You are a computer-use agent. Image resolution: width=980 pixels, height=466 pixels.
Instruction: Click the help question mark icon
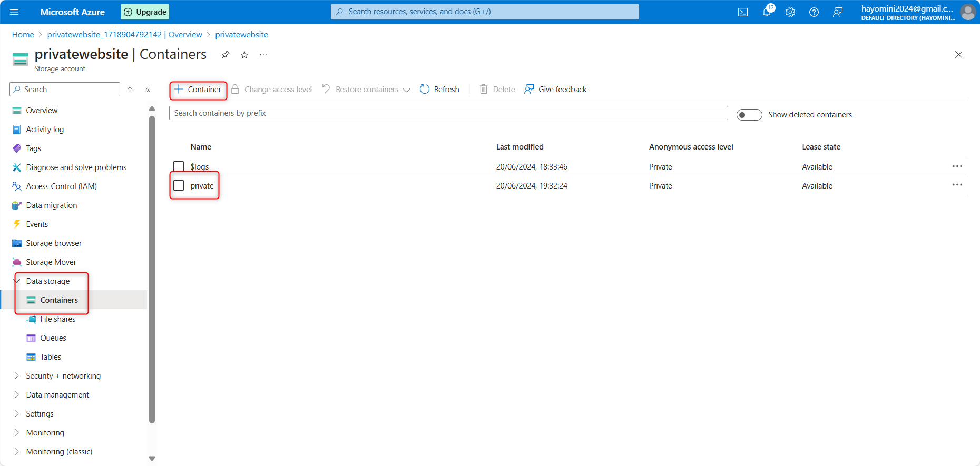pyautogui.click(x=814, y=12)
